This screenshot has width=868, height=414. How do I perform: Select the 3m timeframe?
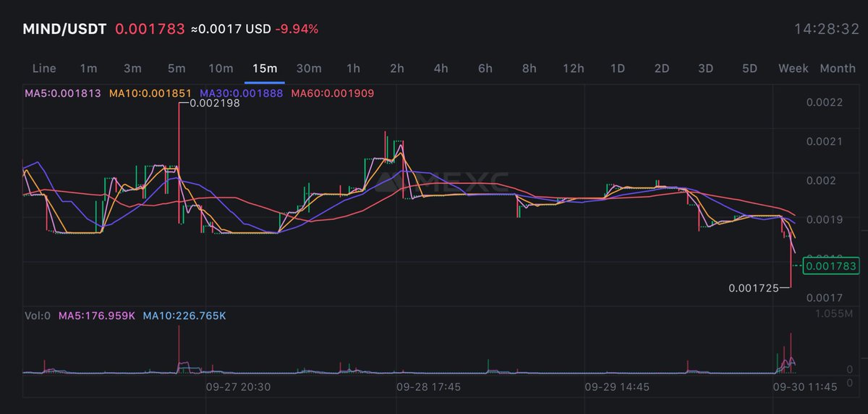coord(132,68)
